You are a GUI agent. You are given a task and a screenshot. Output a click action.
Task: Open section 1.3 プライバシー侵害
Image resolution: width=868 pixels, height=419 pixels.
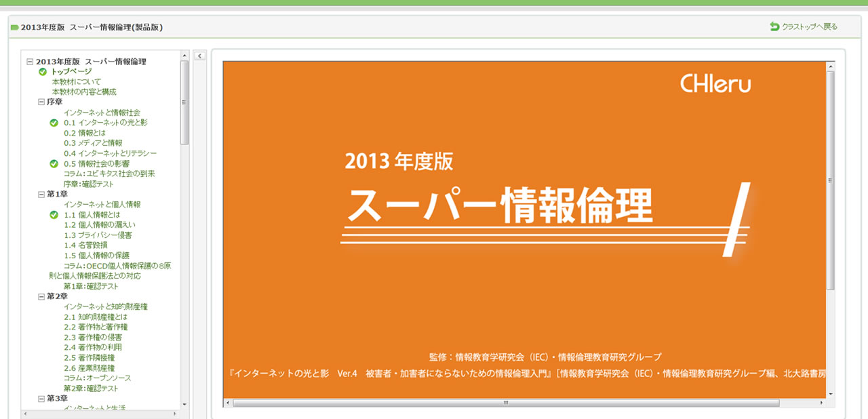[x=98, y=235]
